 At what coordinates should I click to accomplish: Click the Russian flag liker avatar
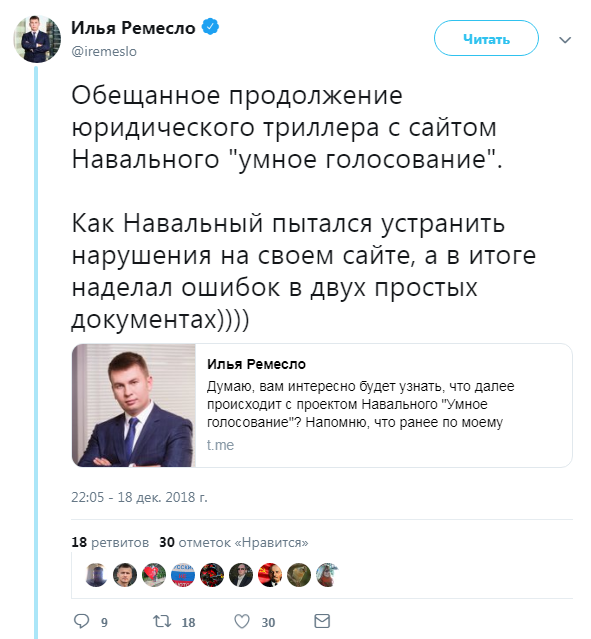pyautogui.click(x=183, y=575)
